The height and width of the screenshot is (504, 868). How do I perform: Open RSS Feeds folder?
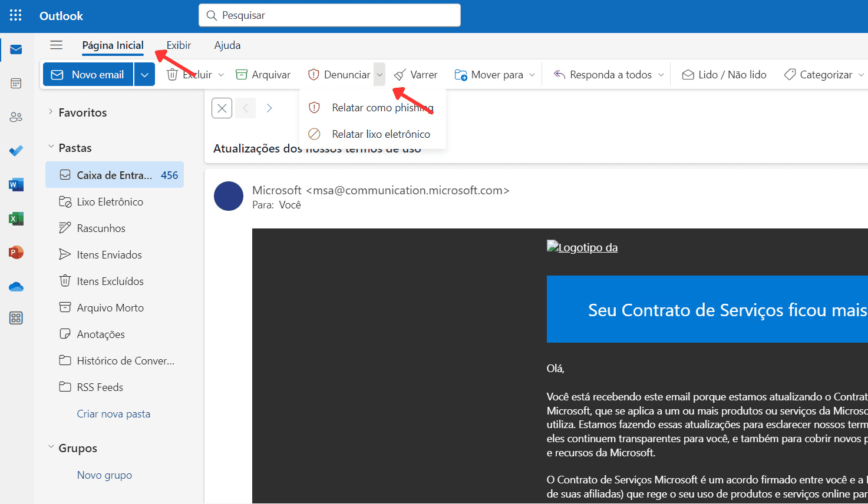point(114,387)
